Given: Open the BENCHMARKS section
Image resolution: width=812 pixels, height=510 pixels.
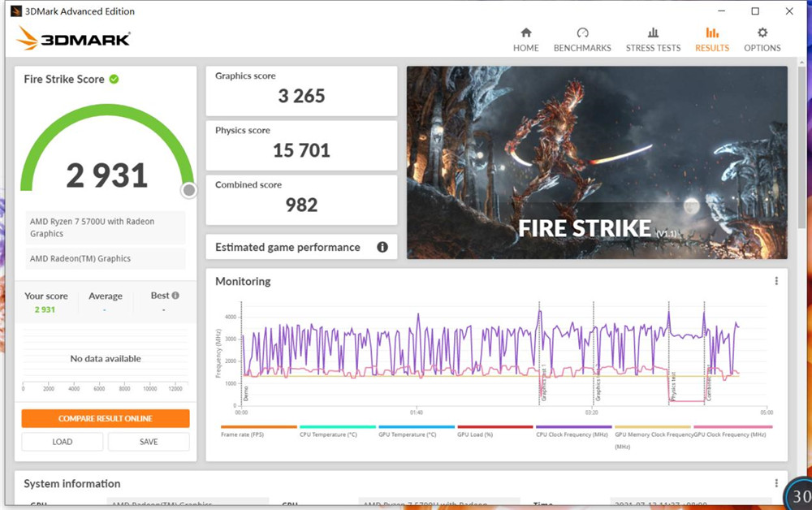Looking at the screenshot, I should pyautogui.click(x=582, y=39).
